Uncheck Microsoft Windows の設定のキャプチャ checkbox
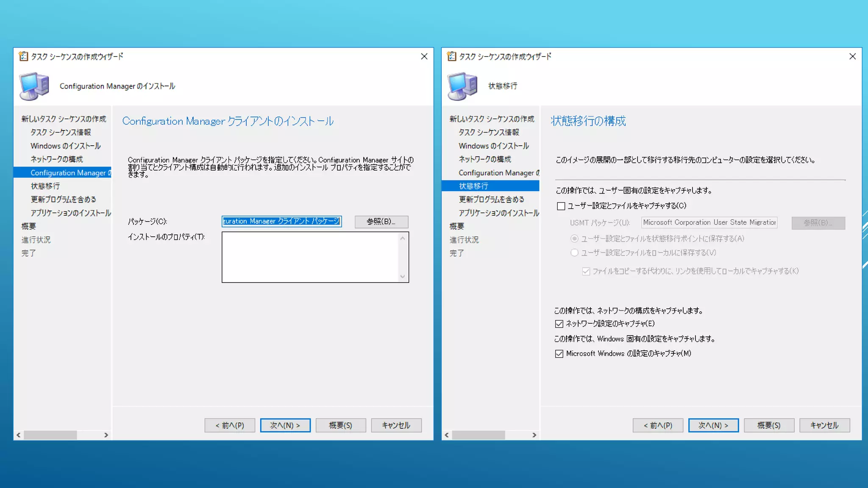Viewport: 868px width, 488px height. click(x=559, y=354)
